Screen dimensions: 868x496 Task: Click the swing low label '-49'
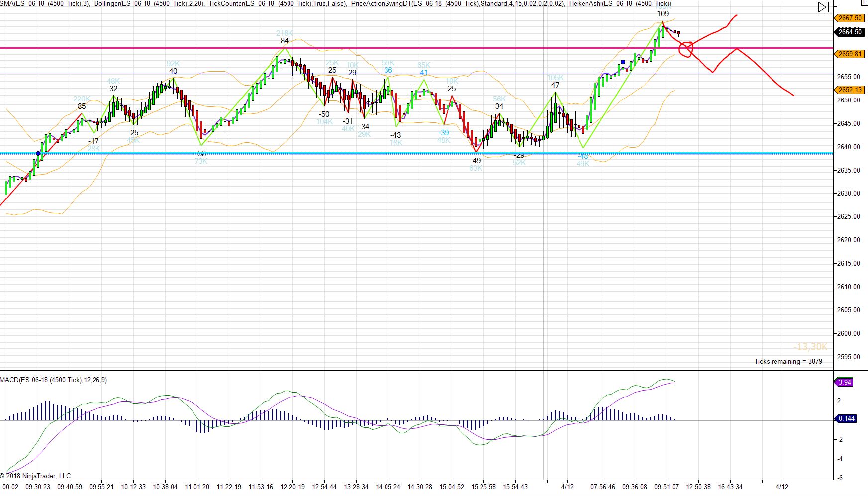(476, 161)
